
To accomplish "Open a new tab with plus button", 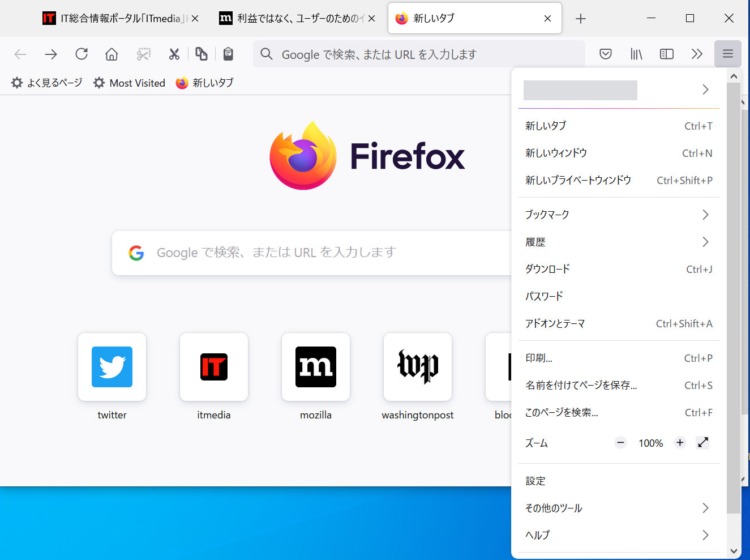I will point(581,19).
